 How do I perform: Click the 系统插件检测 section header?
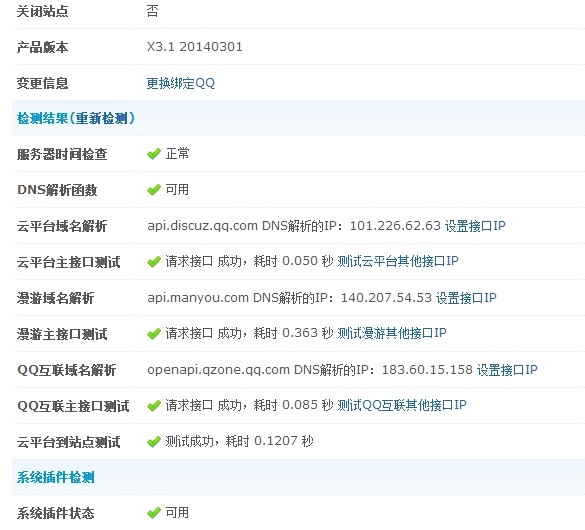point(56,477)
